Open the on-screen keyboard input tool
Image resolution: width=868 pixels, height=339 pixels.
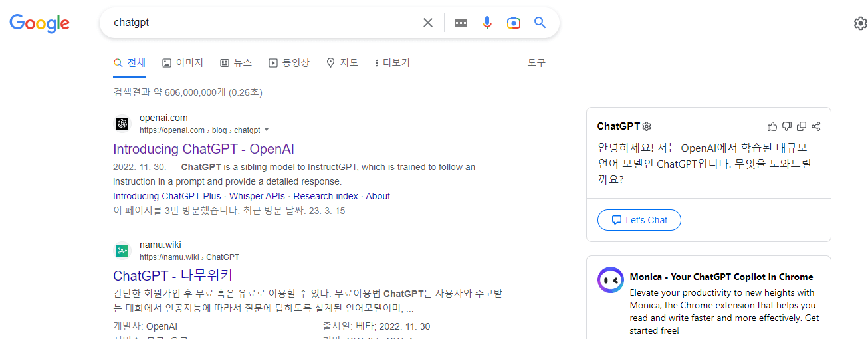pyautogui.click(x=461, y=23)
